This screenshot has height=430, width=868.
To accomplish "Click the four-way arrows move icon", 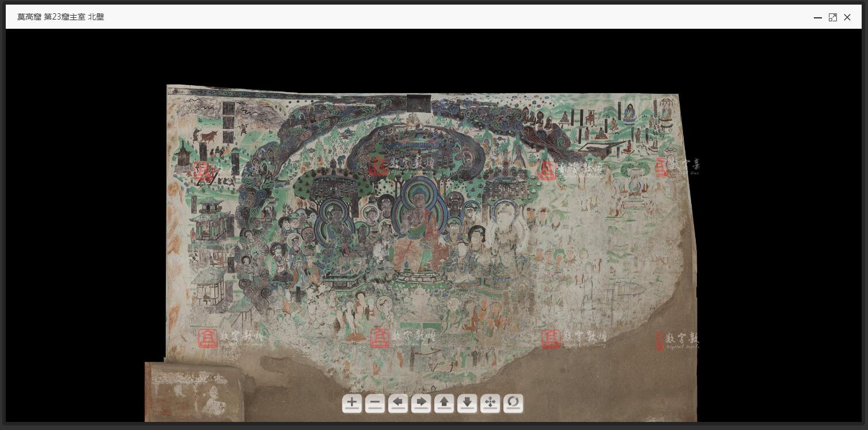I will pyautogui.click(x=490, y=403).
